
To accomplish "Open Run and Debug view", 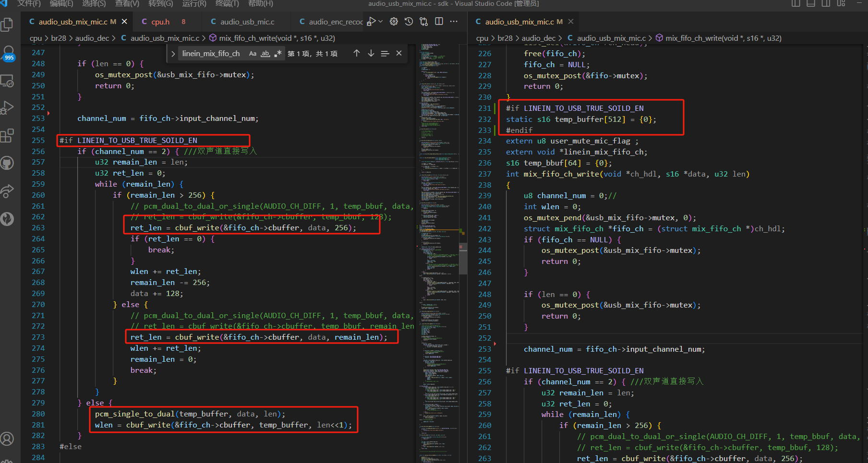I will pyautogui.click(x=7, y=108).
